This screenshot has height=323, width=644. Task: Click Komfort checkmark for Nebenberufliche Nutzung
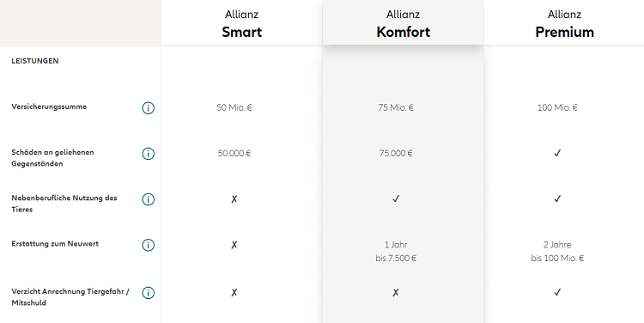tap(396, 199)
